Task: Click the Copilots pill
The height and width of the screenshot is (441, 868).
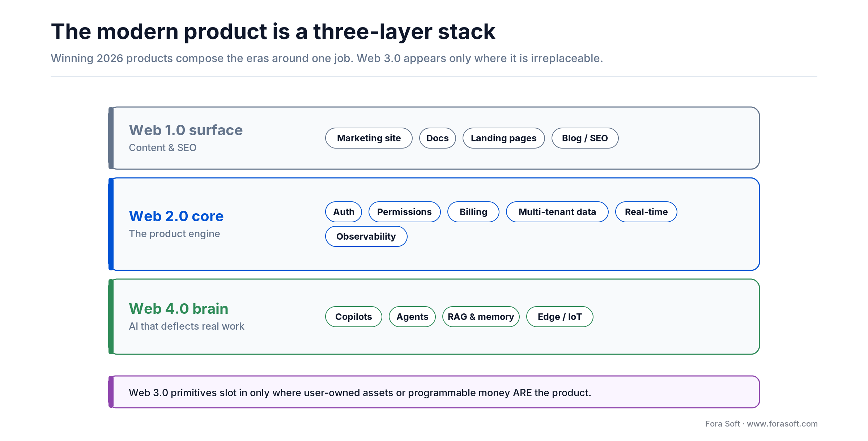Action: (x=353, y=317)
